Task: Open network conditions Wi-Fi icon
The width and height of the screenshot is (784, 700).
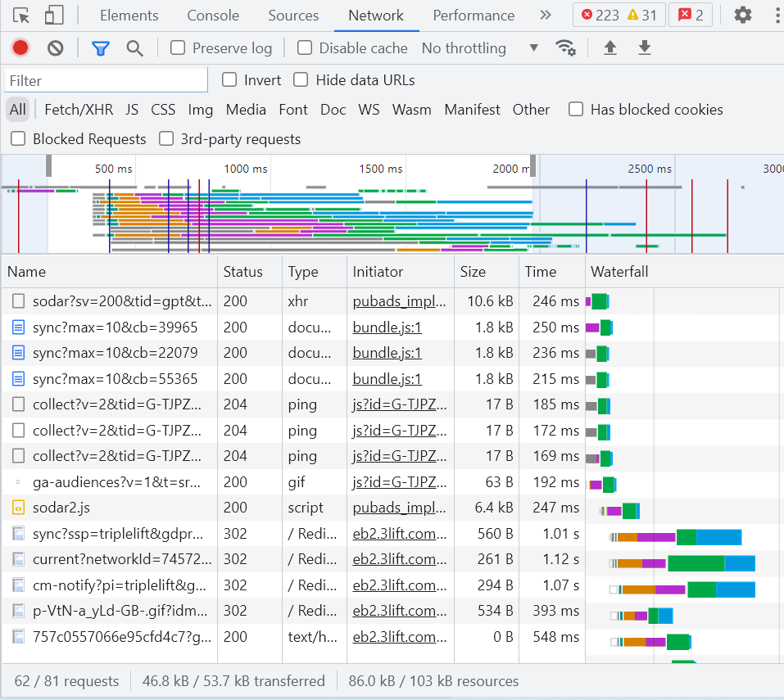Action: 565,47
